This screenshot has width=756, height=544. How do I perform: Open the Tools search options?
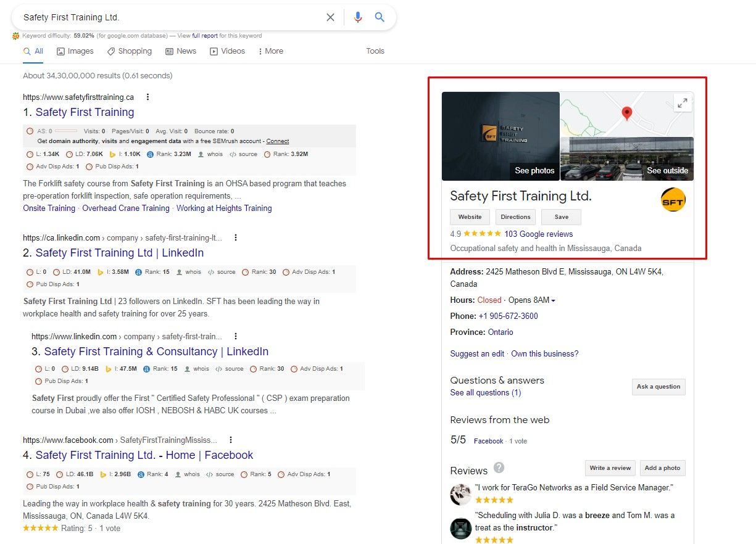click(x=375, y=51)
